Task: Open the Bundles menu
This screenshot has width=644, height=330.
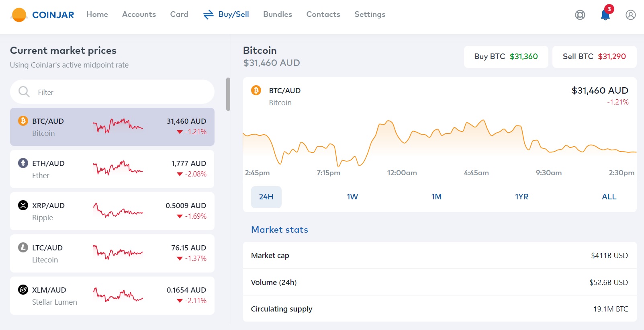Action: click(278, 14)
